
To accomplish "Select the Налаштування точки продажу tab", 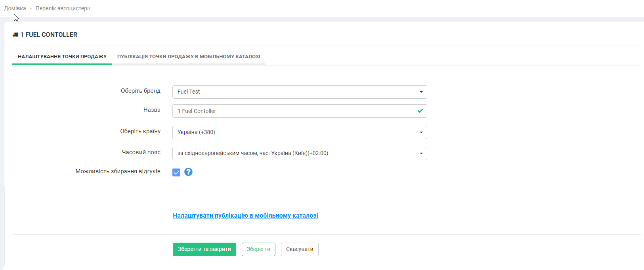I will [x=62, y=57].
